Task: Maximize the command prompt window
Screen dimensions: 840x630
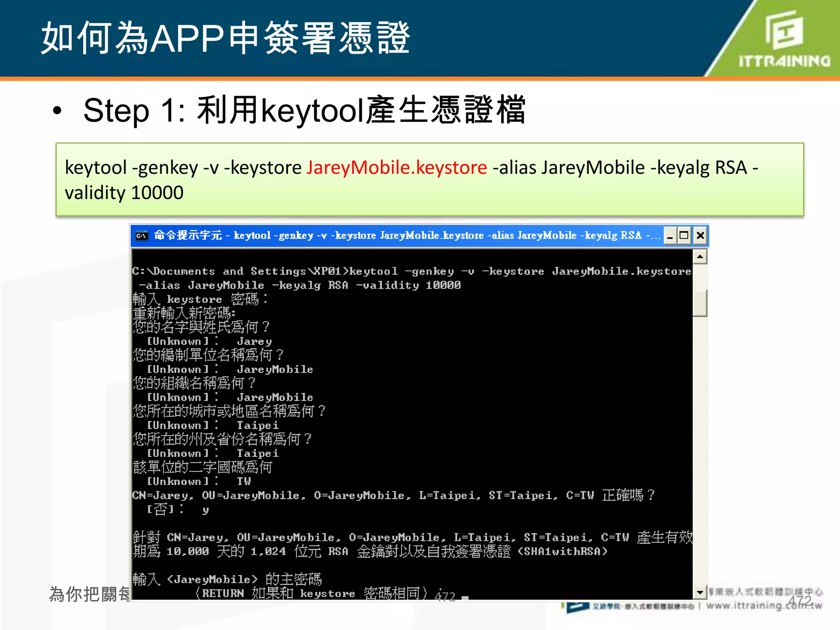Action: point(684,236)
